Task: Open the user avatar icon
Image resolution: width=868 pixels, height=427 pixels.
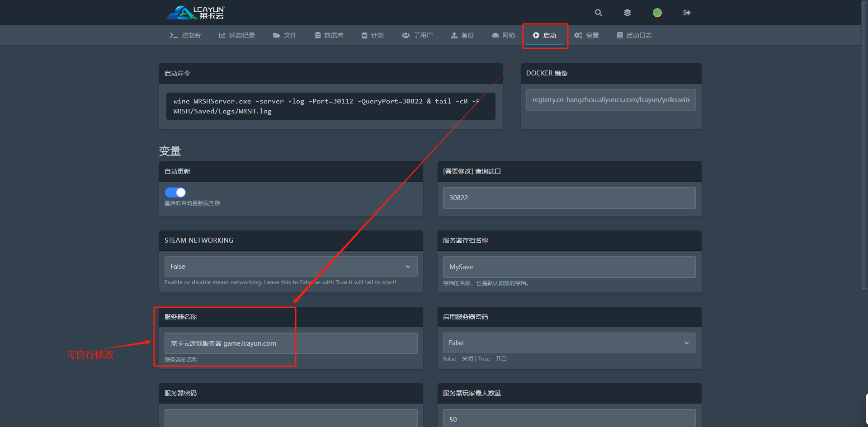Action: point(657,13)
